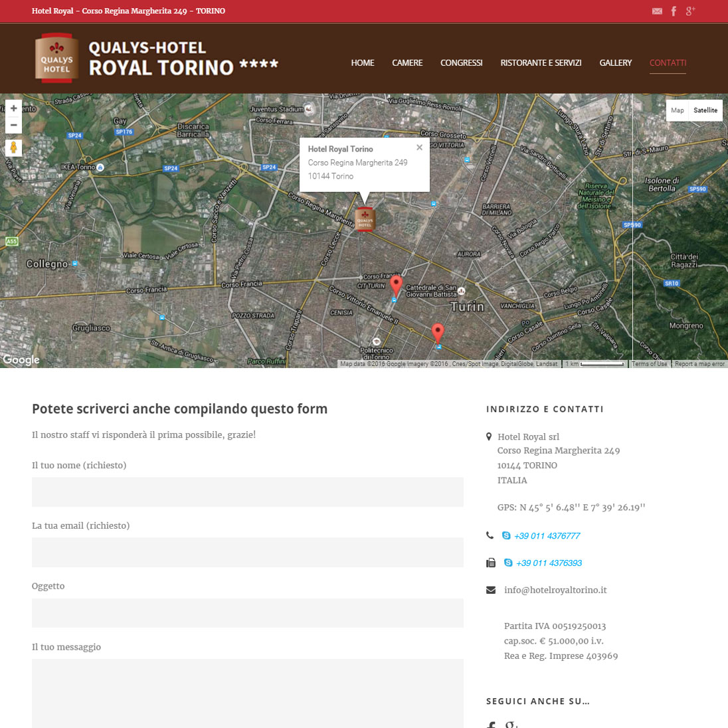Screen dimensions: 728x728
Task: Click the 'Collegno' label on map
Action: tap(47, 264)
